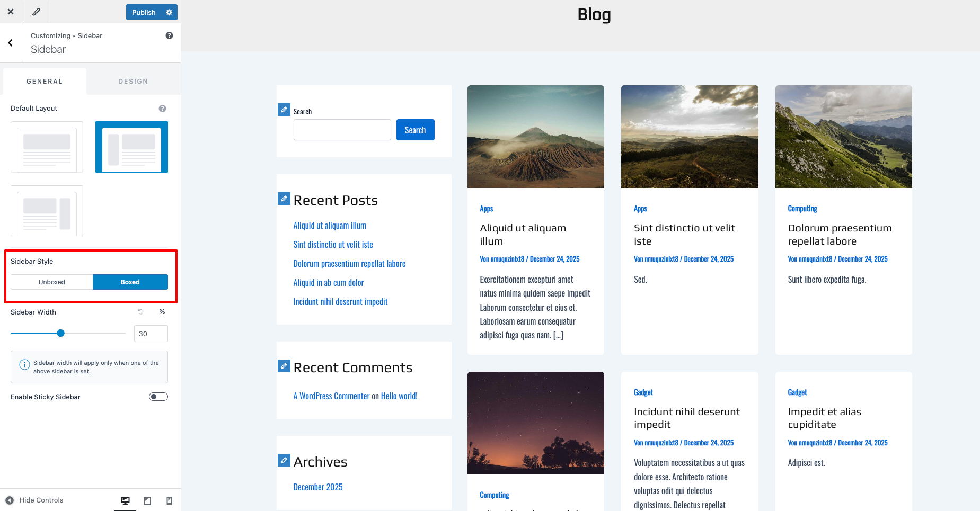Reset Sidebar Width value

pyautogui.click(x=141, y=312)
